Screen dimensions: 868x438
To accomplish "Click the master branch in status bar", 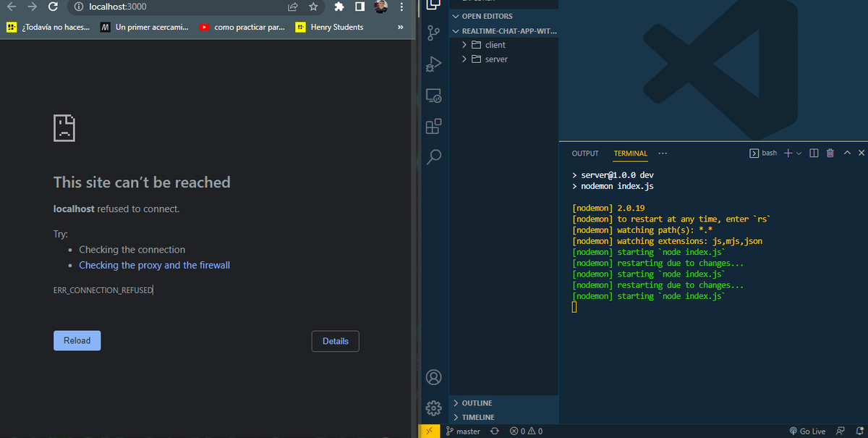I will point(464,431).
